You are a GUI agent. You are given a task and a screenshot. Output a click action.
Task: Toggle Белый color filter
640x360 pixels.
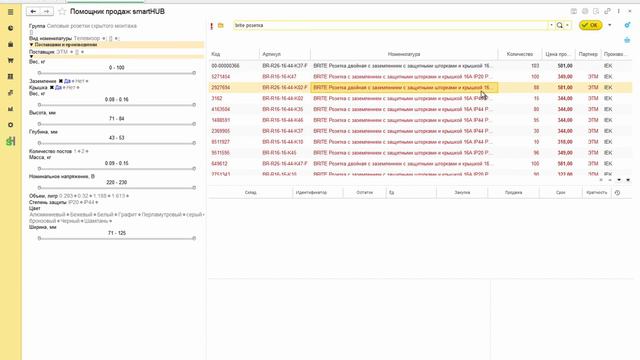tap(105, 215)
